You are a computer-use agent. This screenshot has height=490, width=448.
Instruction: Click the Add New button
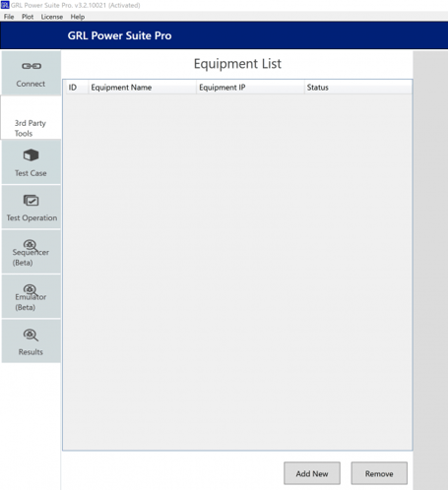(312, 473)
